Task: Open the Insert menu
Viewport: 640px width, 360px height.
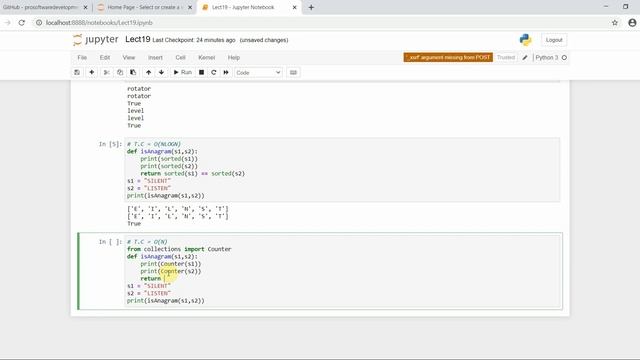Action: coord(155,58)
